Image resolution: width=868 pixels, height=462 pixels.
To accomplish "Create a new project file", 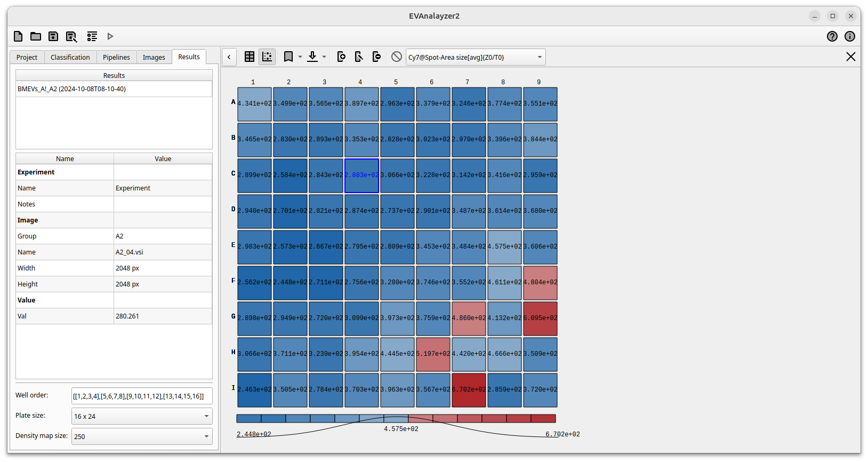I will pyautogui.click(x=18, y=36).
